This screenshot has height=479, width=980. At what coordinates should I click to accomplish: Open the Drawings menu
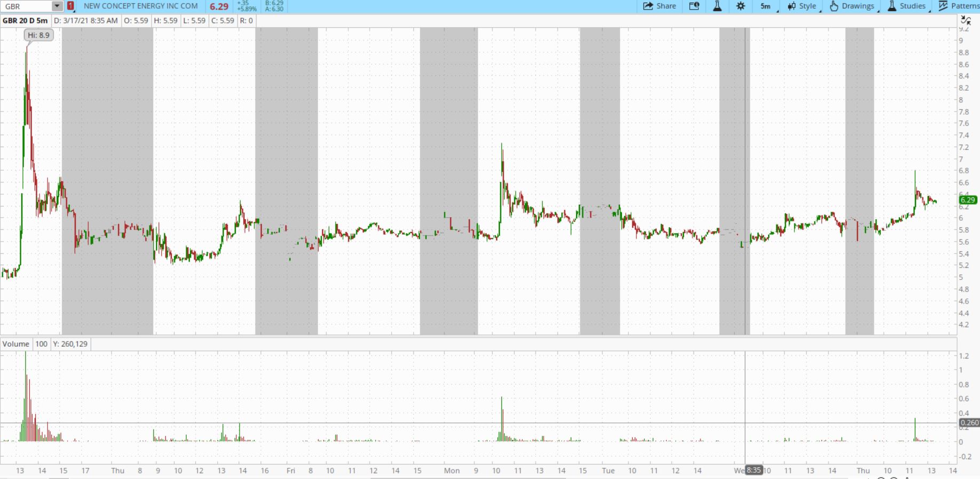tap(852, 6)
